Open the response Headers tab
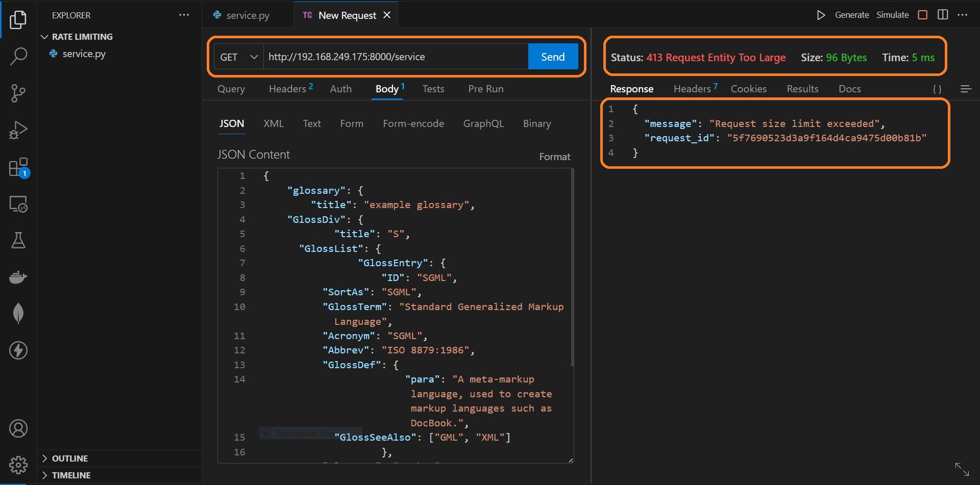Image resolution: width=980 pixels, height=485 pixels. point(695,89)
